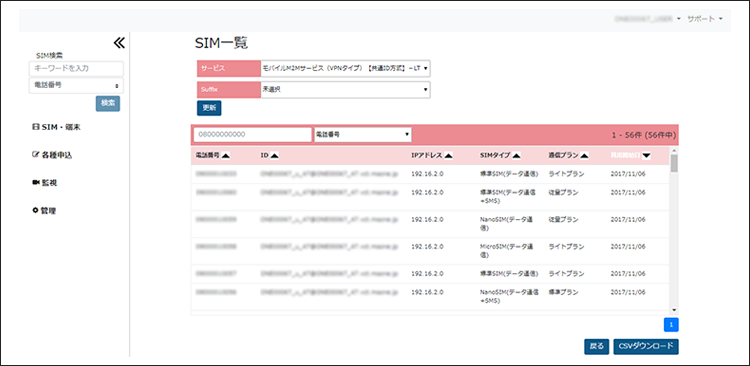Open サポート menu in top bar
Viewport: 750px width, 366px height.
pyautogui.click(x=705, y=19)
